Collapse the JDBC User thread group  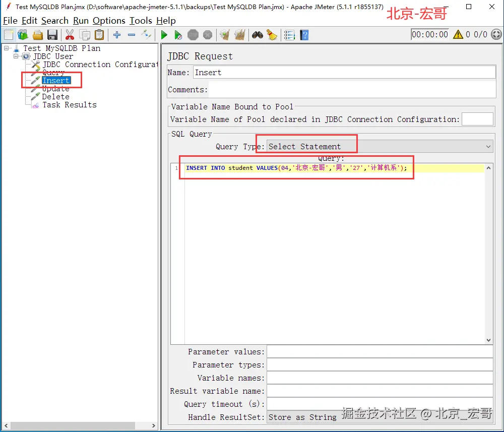coord(16,56)
